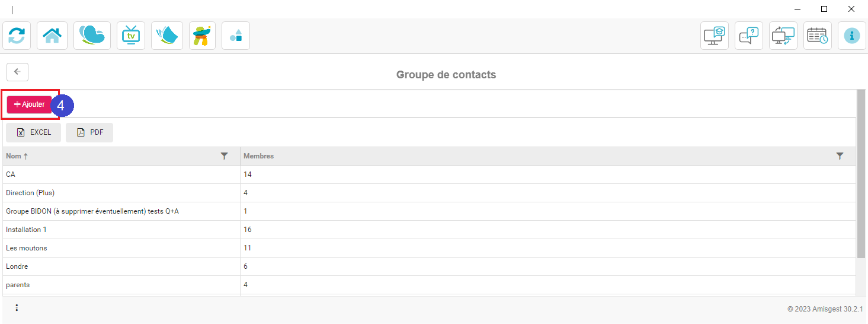The width and height of the screenshot is (868, 324).
Task: Add a new contact group with Ajouter
Action: coord(29,104)
